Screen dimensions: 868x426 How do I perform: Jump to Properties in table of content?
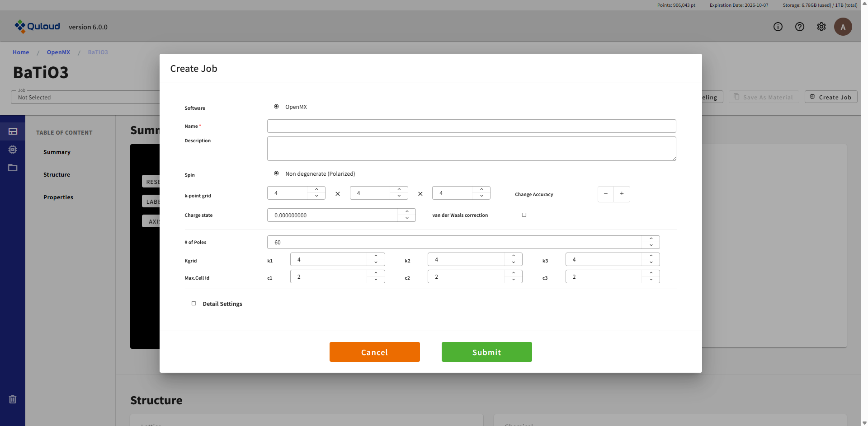click(x=58, y=197)
